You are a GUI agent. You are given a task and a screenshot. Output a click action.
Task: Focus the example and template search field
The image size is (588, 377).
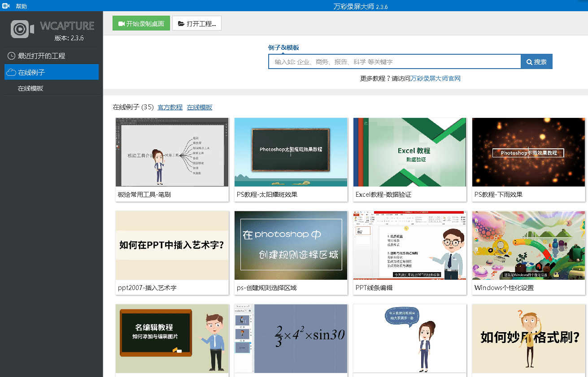[x=395, y=61]
